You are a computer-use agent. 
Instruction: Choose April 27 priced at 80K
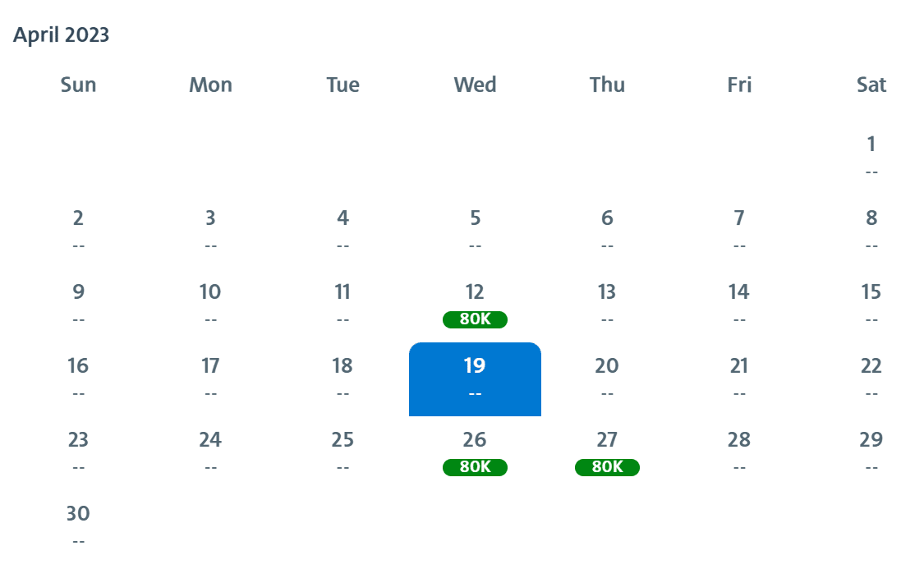pyautogui.click(x=607, y=452)
